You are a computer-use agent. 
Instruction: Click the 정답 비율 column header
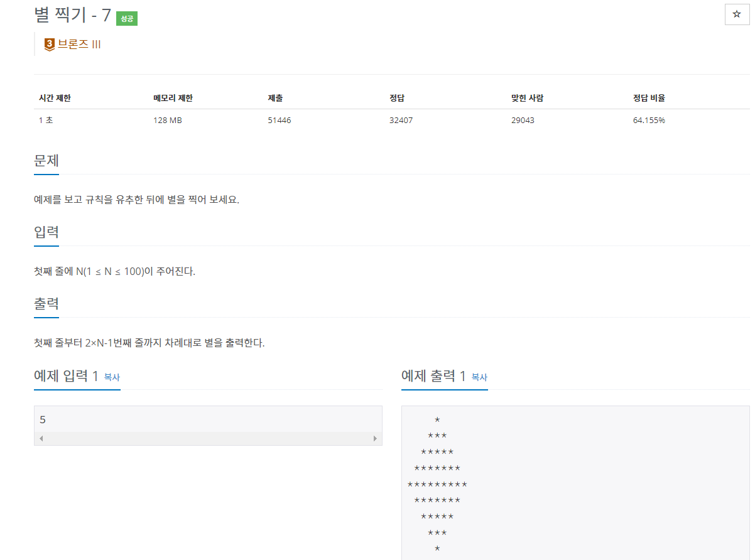tap(649, 98)
